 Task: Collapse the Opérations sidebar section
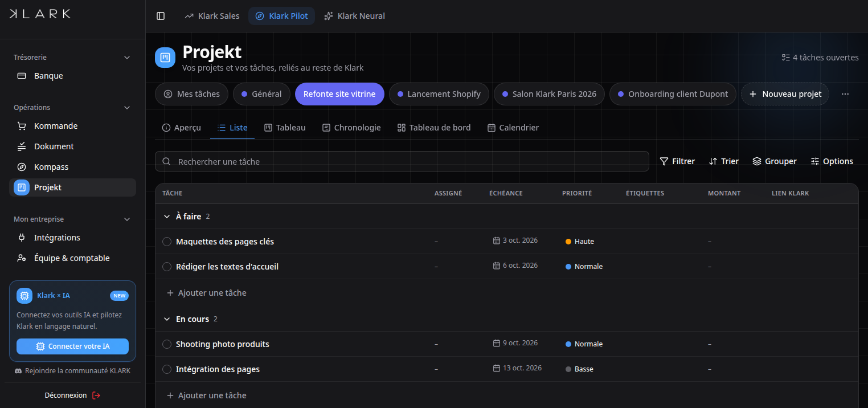127,108
